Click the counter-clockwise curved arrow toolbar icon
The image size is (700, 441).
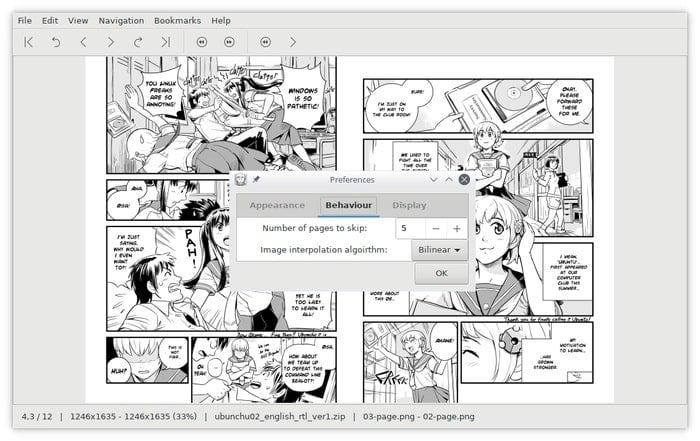coord(56,42)
